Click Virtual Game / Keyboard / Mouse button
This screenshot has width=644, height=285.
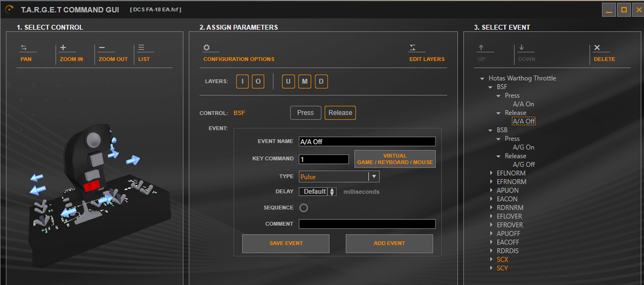[395, 159]
